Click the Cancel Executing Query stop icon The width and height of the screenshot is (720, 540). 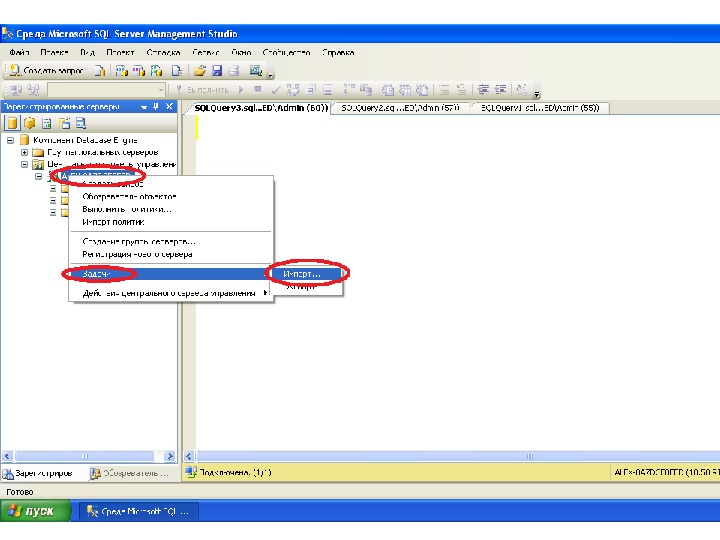(258, 90)
